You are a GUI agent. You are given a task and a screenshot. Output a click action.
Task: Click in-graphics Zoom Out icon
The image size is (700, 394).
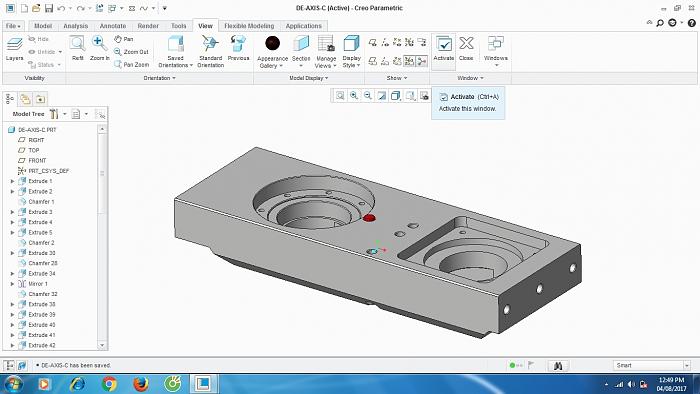(368, 95)
